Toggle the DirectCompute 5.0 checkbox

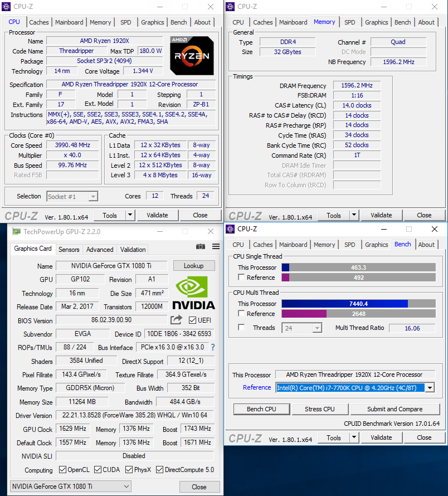point(159,469)
